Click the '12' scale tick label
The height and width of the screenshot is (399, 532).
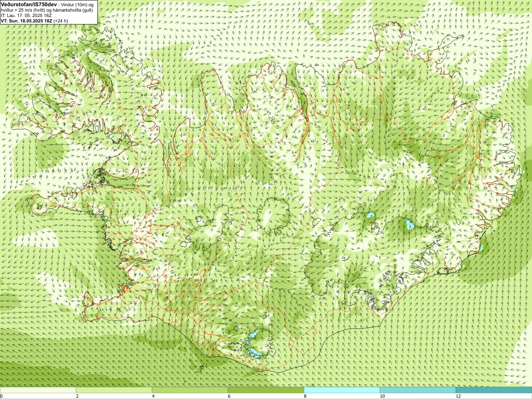pos(458,396)
